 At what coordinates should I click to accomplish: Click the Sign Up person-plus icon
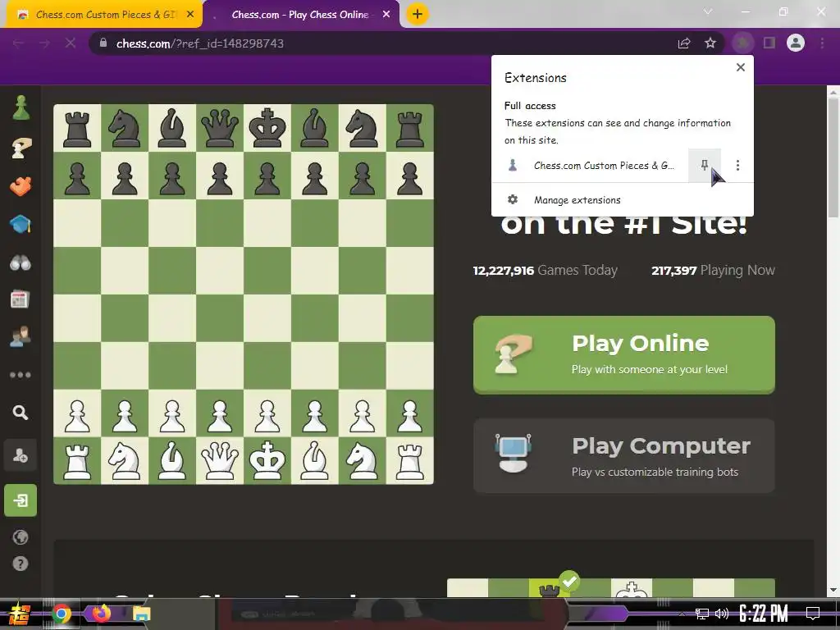(x=21, y=456)
